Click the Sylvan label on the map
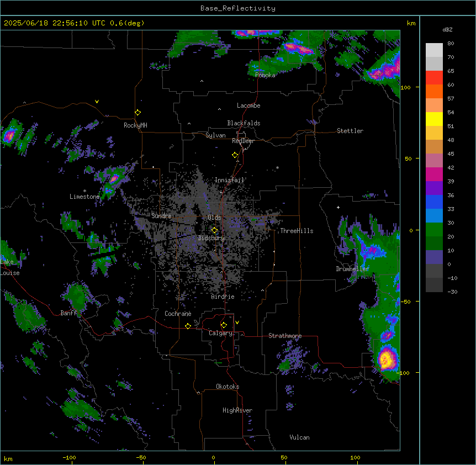The image size is (476, 465). 215,135
